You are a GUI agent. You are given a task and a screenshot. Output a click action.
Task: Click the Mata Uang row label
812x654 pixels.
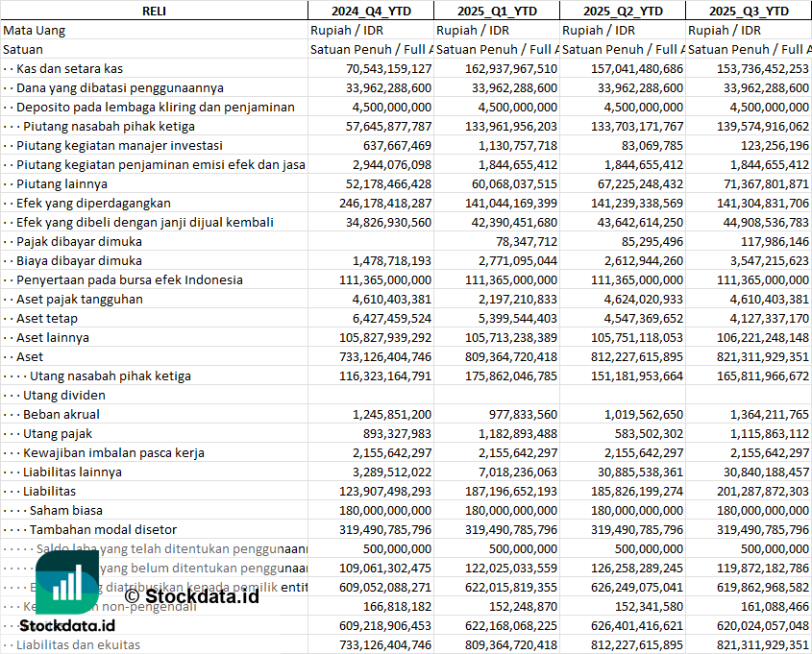pos(35,30)
